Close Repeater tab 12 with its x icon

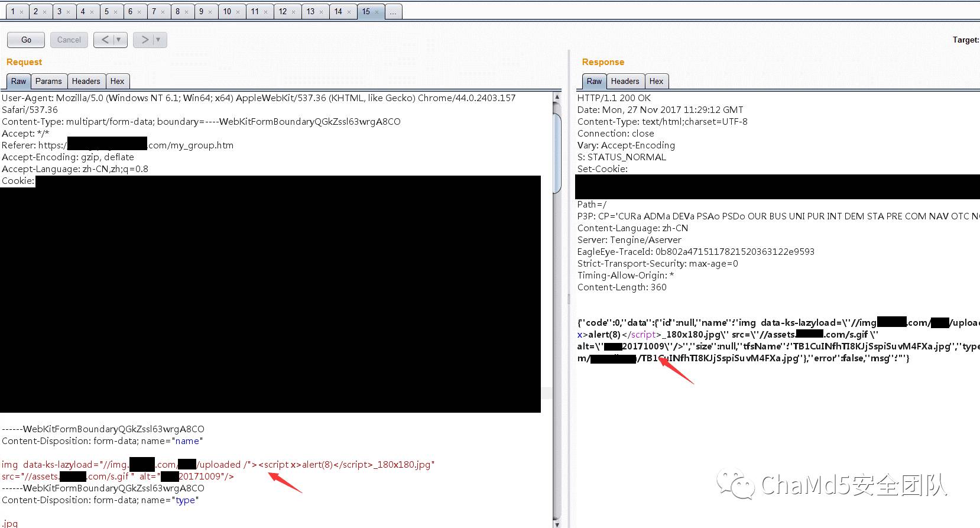tap(293, 12)
